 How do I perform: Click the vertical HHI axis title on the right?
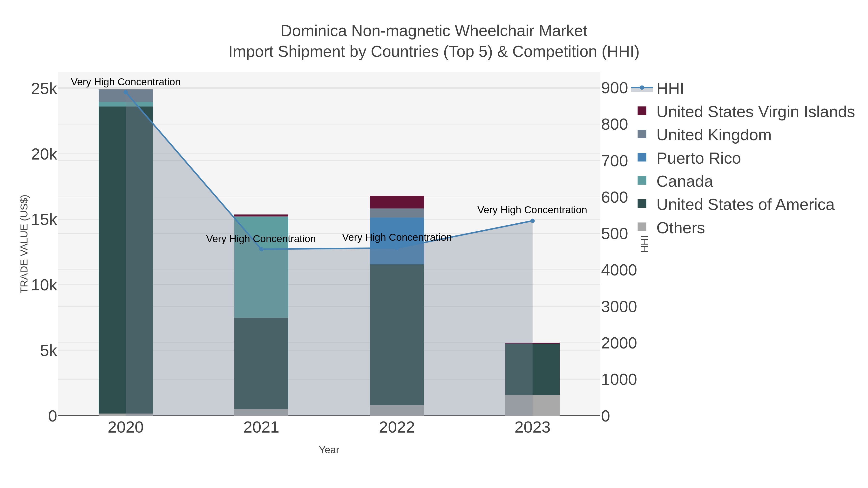point(644,244)
